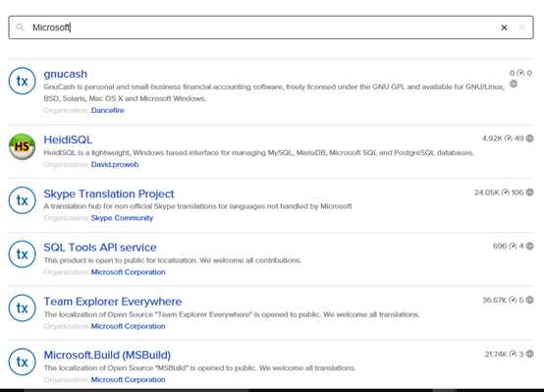This screenshot has width=544, height=392.
Task: Open the gnucash project title
Action: [x=65, y=74]
